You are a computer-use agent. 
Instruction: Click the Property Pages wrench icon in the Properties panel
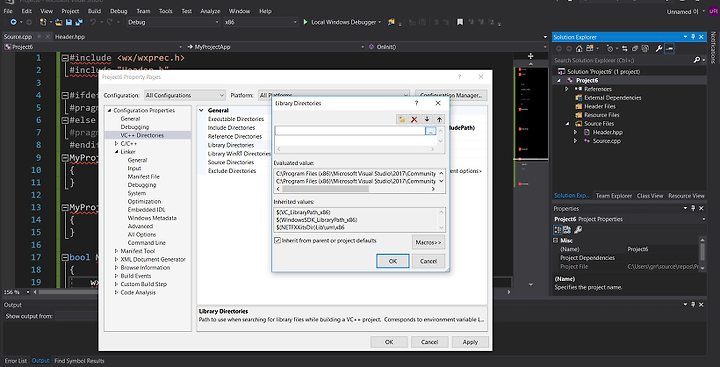pyautogui.click(x=578, y=230)
